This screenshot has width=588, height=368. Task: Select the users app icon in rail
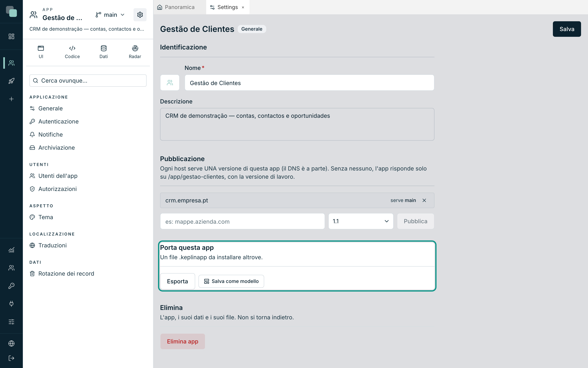pos(11,63)
